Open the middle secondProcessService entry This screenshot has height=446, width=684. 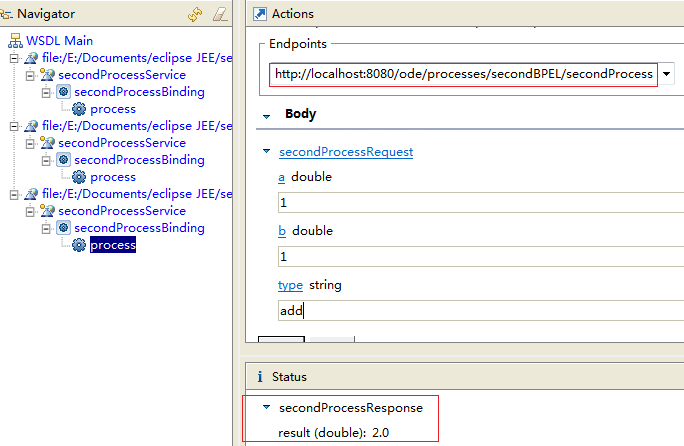pos(122,143)
